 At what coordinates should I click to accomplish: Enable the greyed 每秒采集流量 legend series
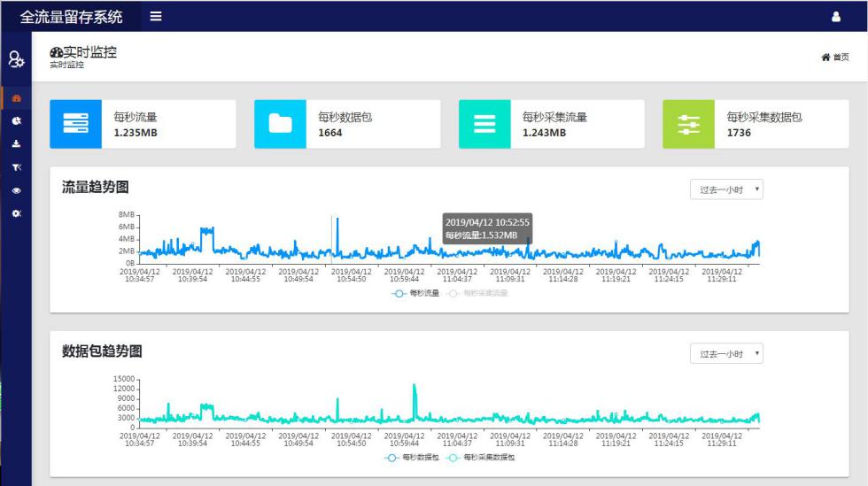tap(477, 293)
